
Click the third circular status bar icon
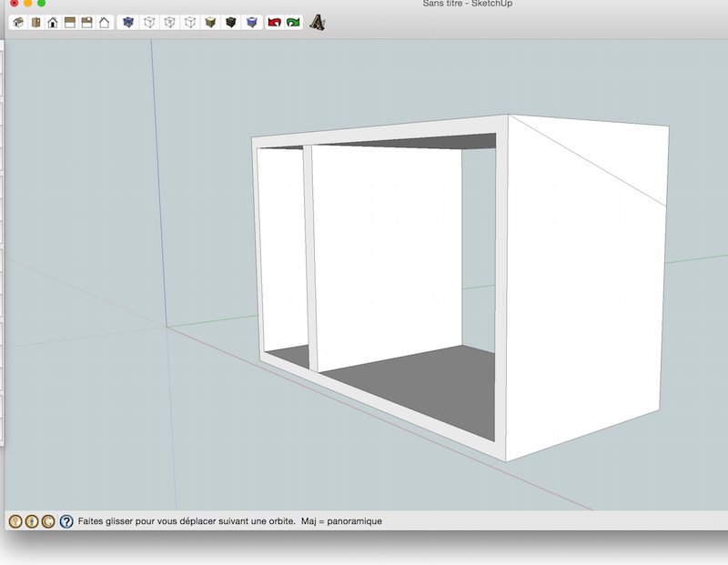click(x=48, y=521)
